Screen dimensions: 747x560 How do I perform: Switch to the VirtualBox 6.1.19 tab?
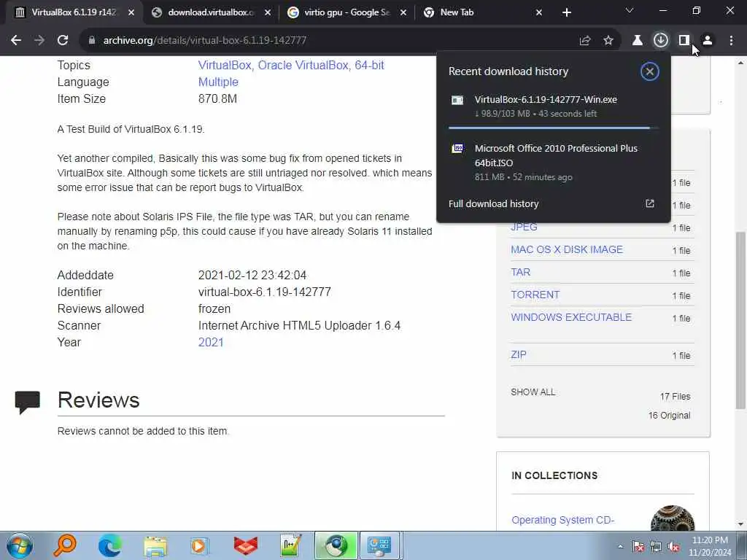coord(74,12)
